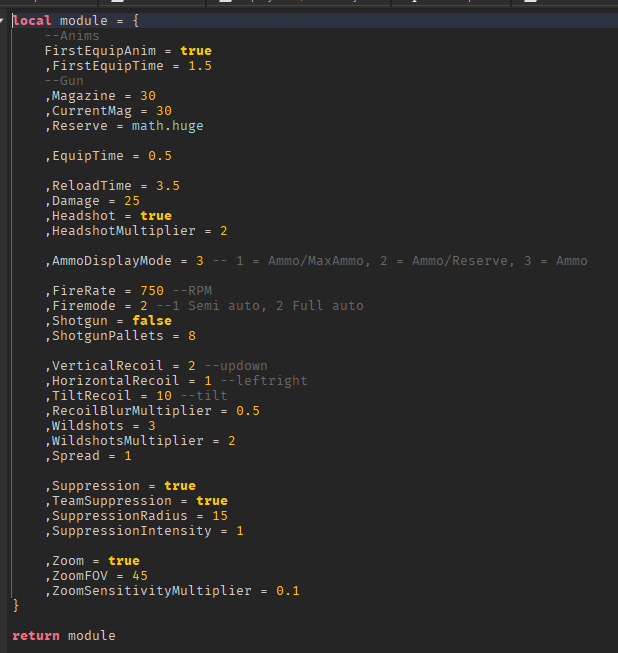Click the 'return' keyword at the bottom
The image size is (618, 653).
(36, 635)
